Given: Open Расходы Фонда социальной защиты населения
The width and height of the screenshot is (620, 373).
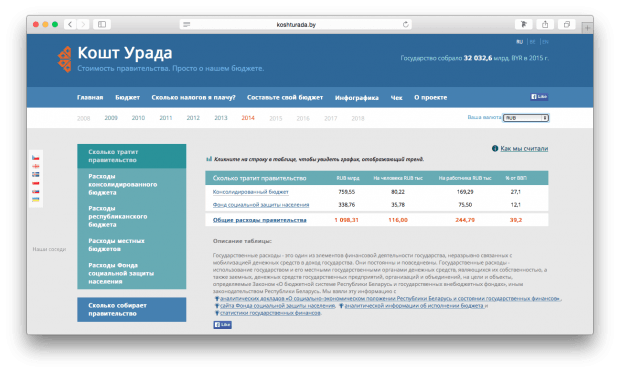Looking at the screenshot, I should click(121, 273).
